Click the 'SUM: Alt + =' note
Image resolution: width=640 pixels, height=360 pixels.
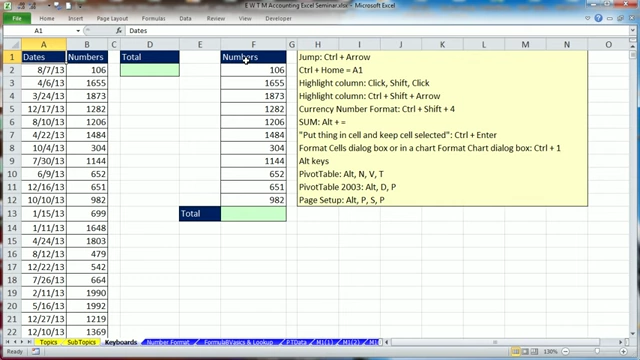(322, 122)
